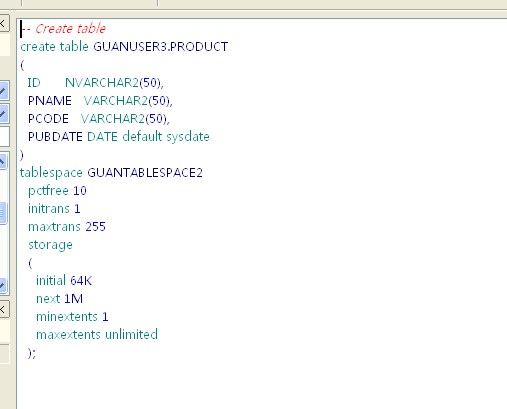Click the PUBDATE column name
This screenshot has width=507, height=409.
coord(55,137)
